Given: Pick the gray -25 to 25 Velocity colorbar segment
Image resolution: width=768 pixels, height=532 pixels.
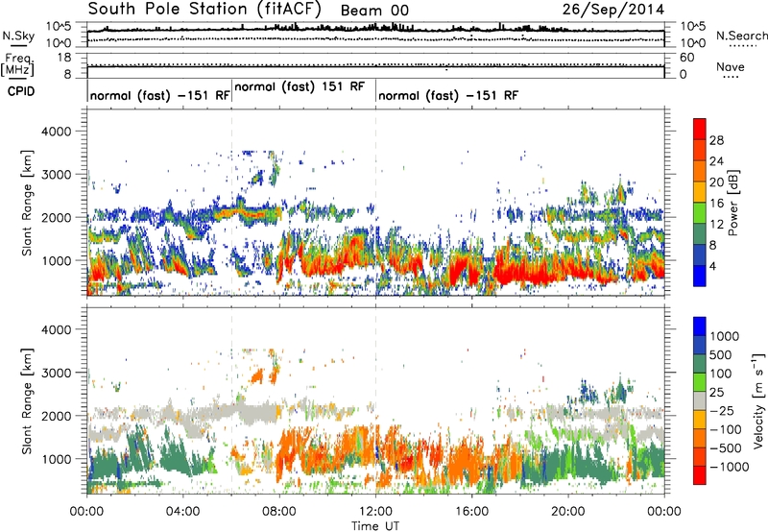Looking at the screenshot, I should (x=700, y=400).
